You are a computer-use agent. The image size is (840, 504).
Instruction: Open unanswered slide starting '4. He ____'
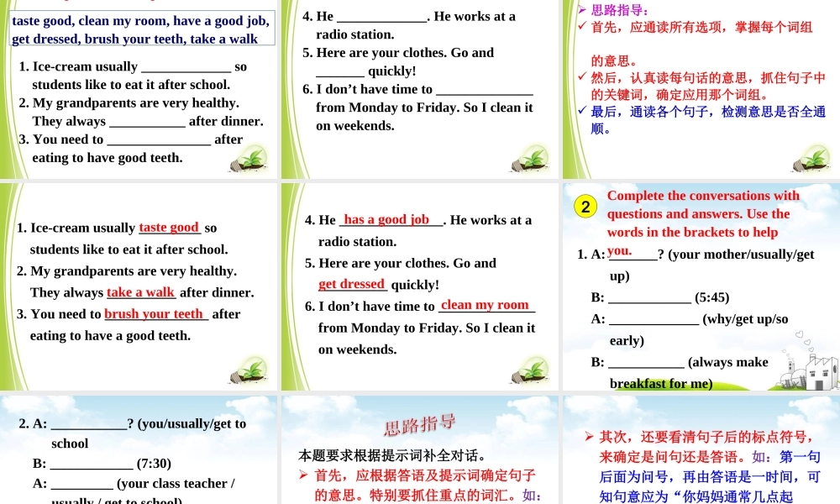click(420, 89)
